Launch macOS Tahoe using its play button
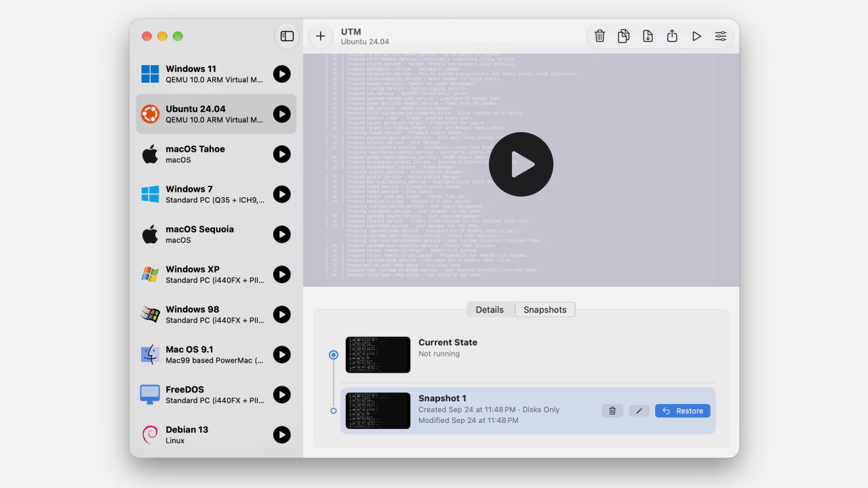Viewport: 868px width, 488px height. pyautogui.click(x=282, y=154)
